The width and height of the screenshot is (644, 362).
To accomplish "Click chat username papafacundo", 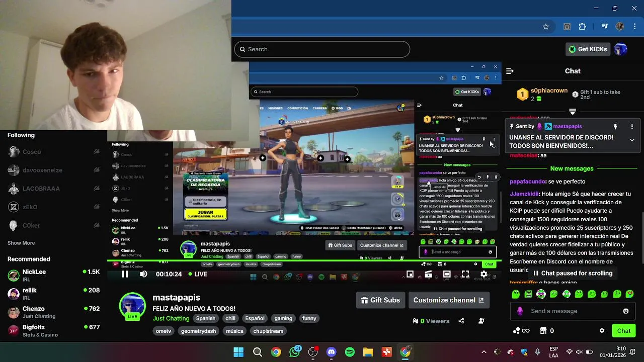I will [x=528, y=182].
